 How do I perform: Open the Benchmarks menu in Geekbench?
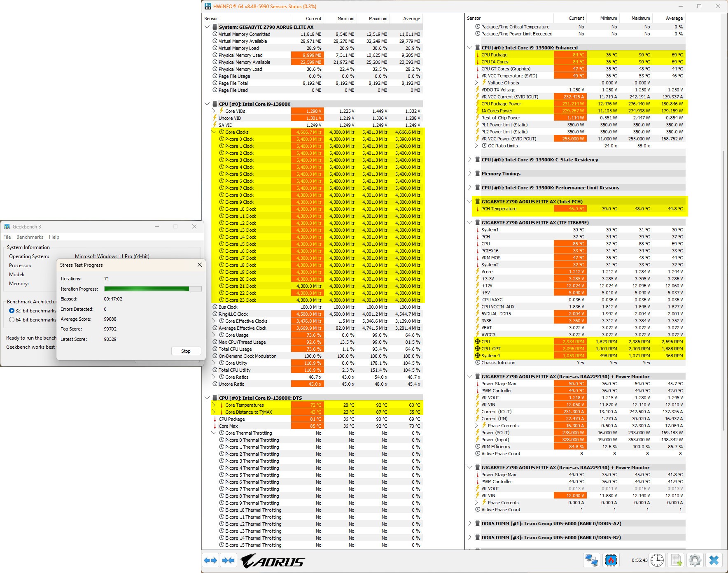[x=30, y=237]
